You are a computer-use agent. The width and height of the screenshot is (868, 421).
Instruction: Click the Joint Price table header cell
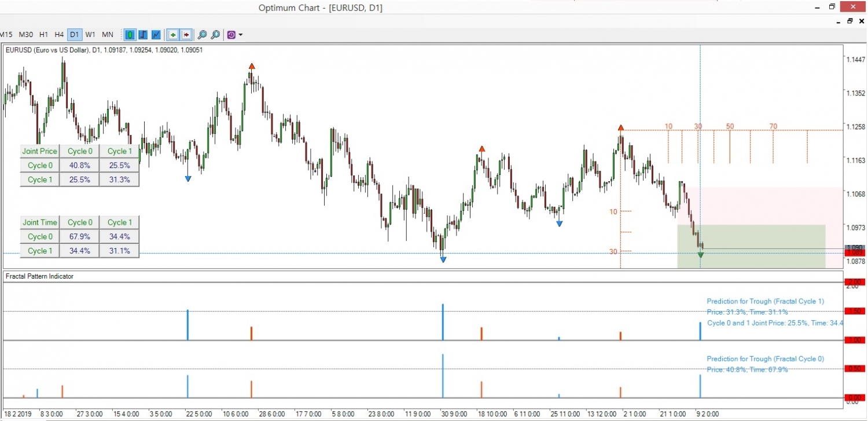pos(39,151)
